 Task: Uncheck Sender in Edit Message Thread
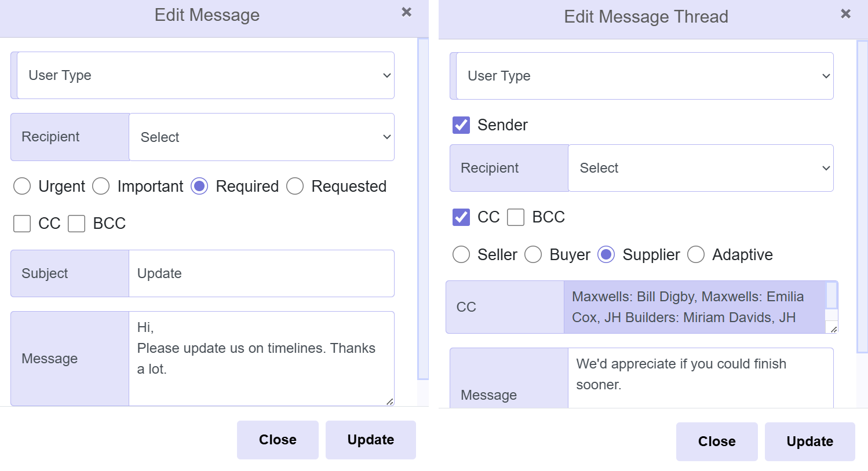[461, 125]
